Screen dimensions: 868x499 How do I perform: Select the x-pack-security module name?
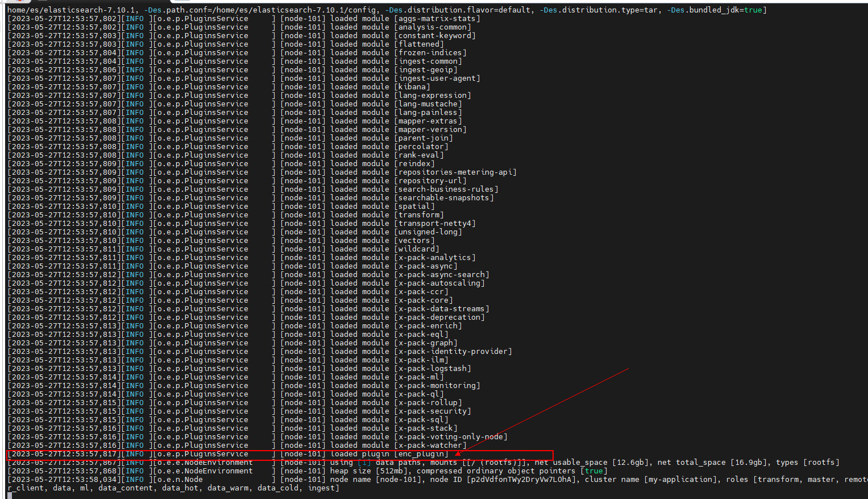pyautogui.click(x=433, y=411)
